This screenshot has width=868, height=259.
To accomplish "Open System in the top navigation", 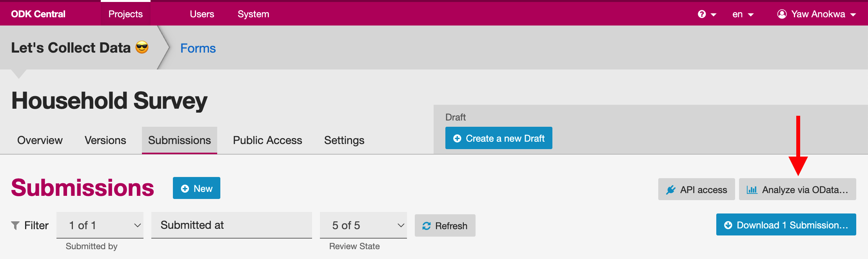I will [x=253, y=14].
